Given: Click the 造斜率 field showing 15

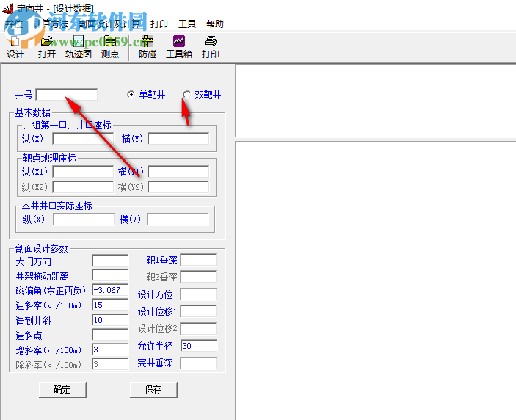Looking at the screenshot, I should click(x=110, y=305).
